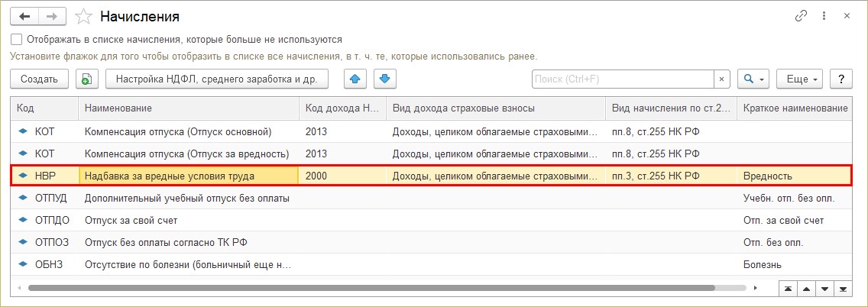
Task: Click the Болезнь short name cell
Action: pyautogui.click(x=795, y=264)
